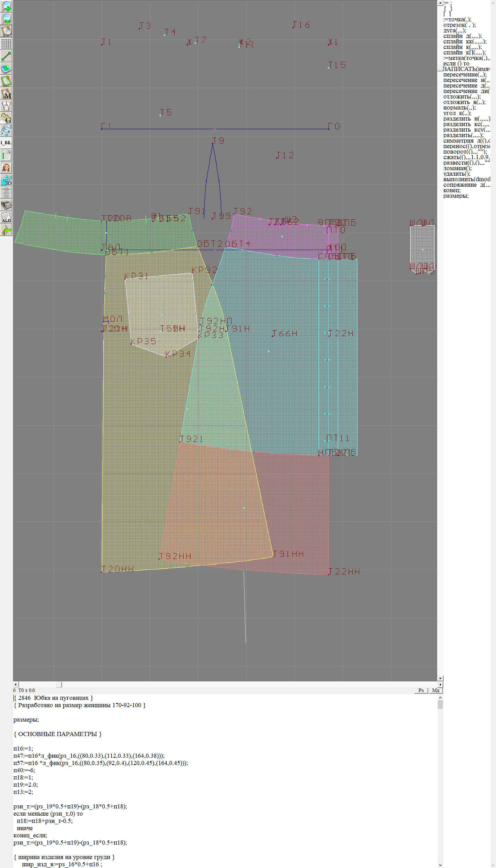
Task: Toggle the grid display icon
Action: pos(6,44)
